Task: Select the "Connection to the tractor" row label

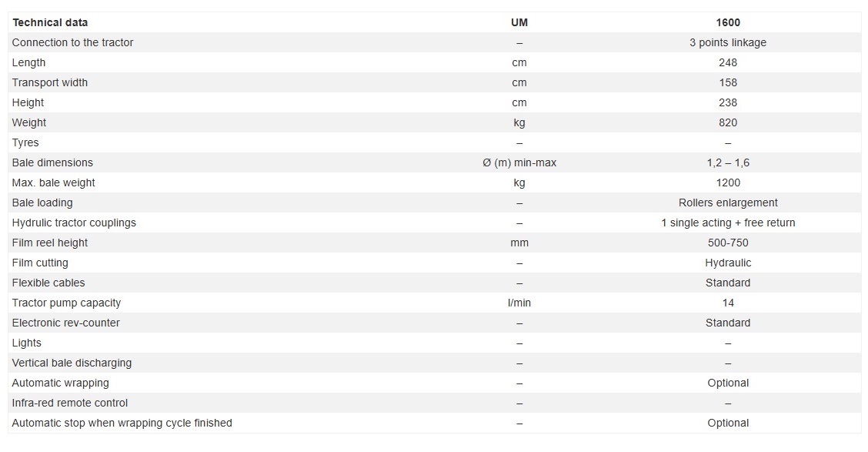Action: click(72, 42)
